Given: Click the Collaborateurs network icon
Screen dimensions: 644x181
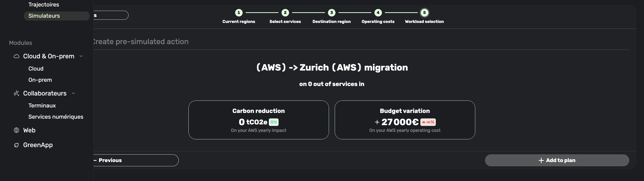Looking at the screenshot, I should pyautogui.click(x=16, y=93).
